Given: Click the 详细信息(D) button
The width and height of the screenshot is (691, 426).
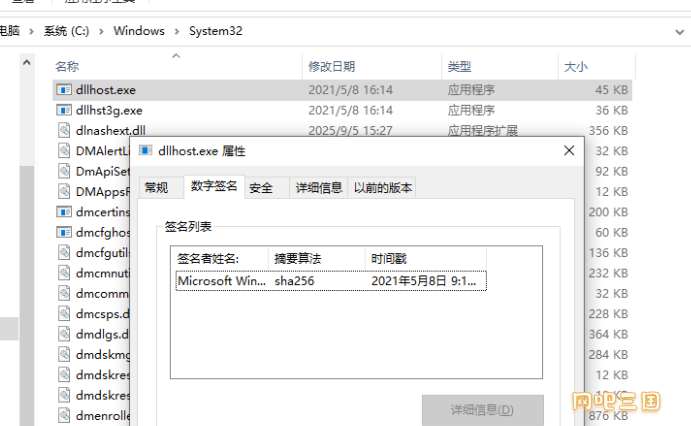Looking at the screenshot, I should point(483,410).
